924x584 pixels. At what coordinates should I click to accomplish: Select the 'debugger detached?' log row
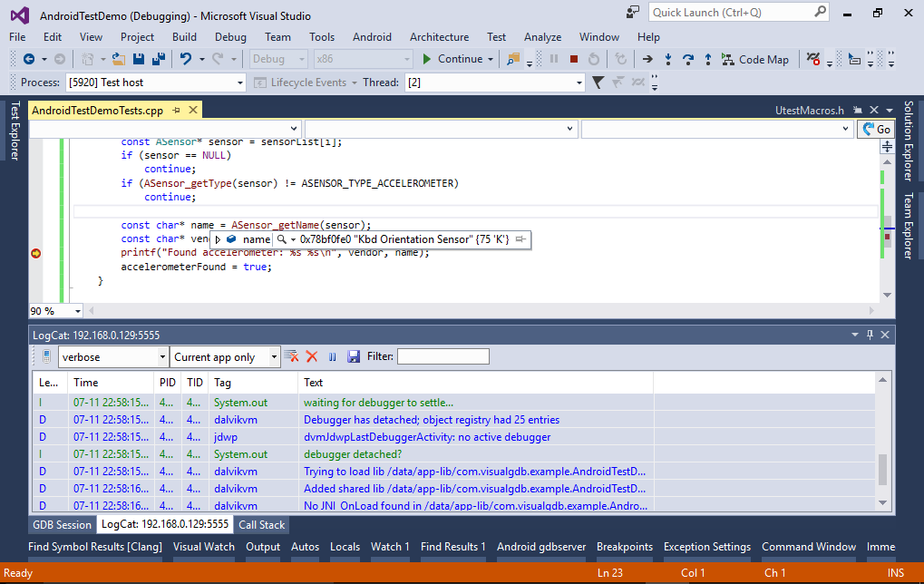click(x=453, y=454)
